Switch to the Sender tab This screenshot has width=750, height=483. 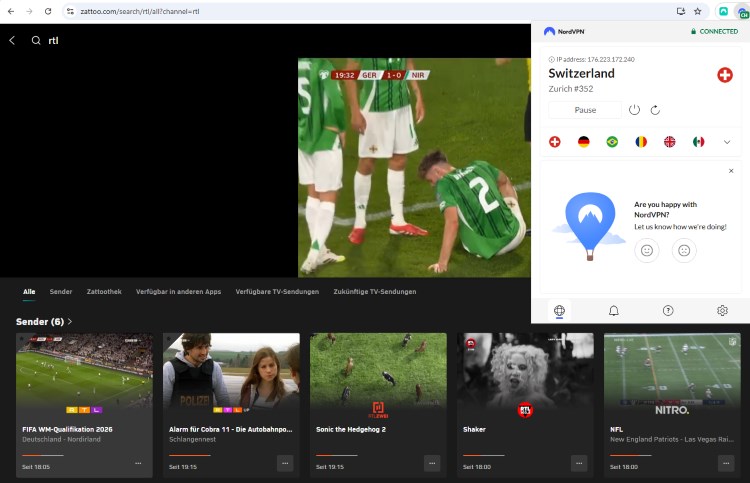pos(61,292)
